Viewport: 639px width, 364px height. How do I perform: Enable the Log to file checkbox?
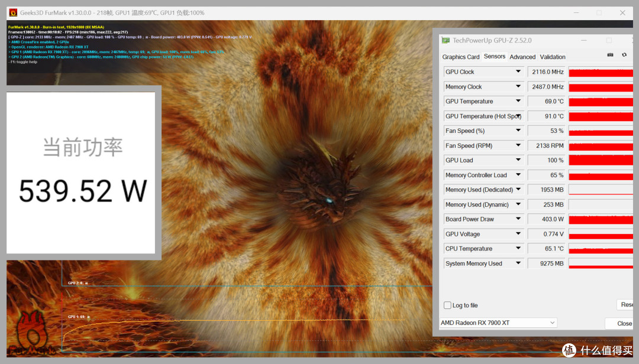tap(447, 305)
